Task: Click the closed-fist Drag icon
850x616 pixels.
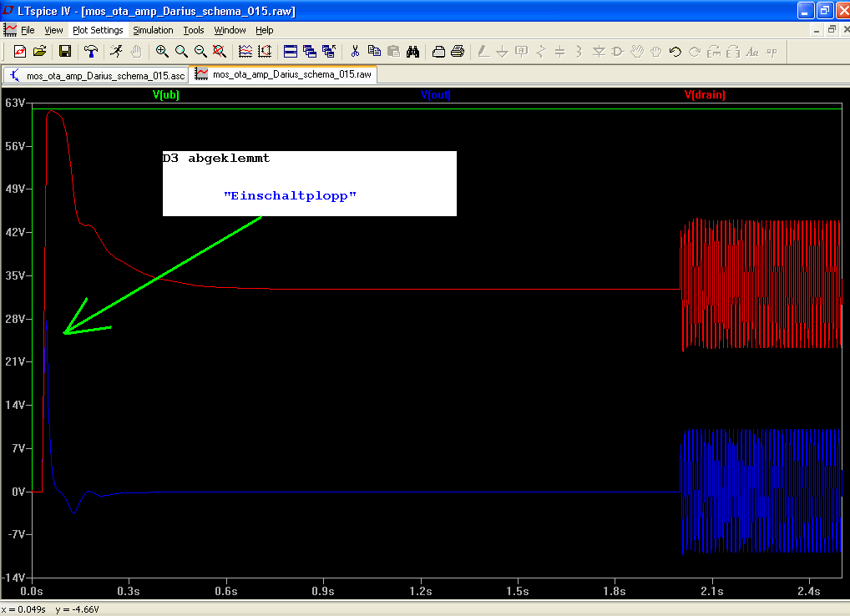Action: pyautogui.click(x=656, y=52)
